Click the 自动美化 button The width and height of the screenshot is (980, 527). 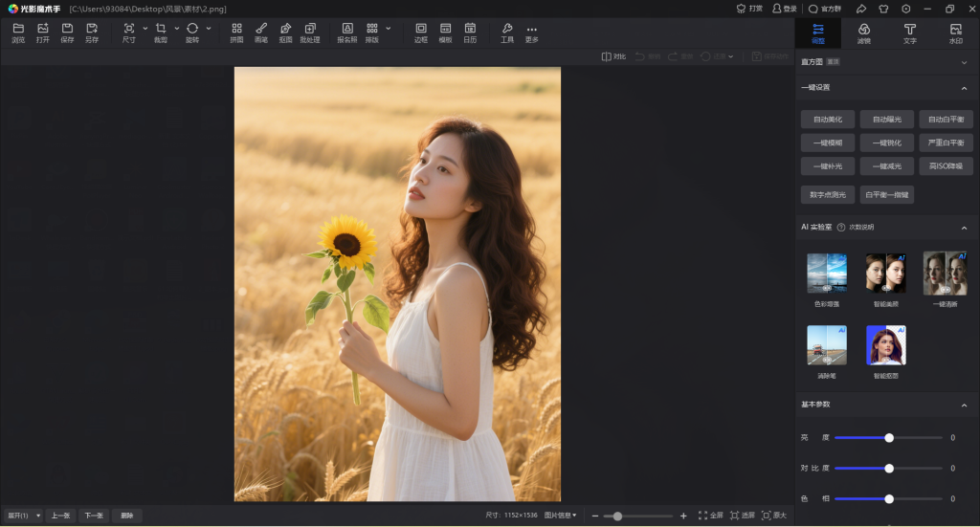828,120
